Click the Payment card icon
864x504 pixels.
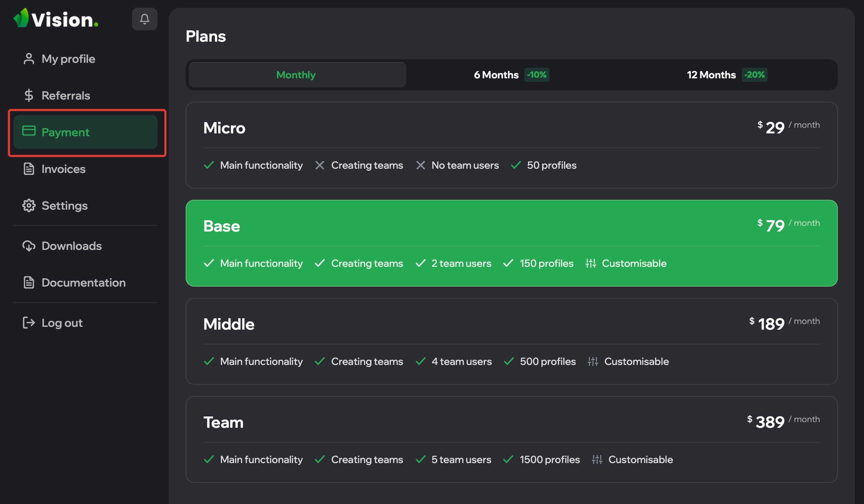pos(29,131)
